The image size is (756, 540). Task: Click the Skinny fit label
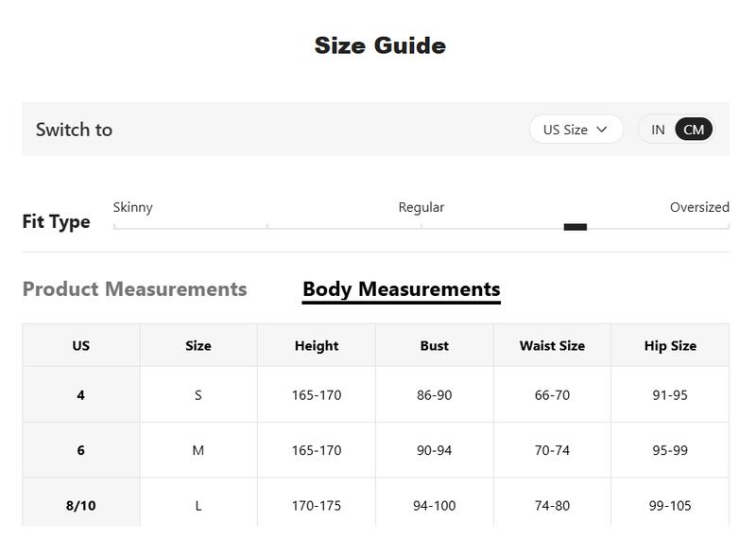pyautogui.click(x=132, y=207)
